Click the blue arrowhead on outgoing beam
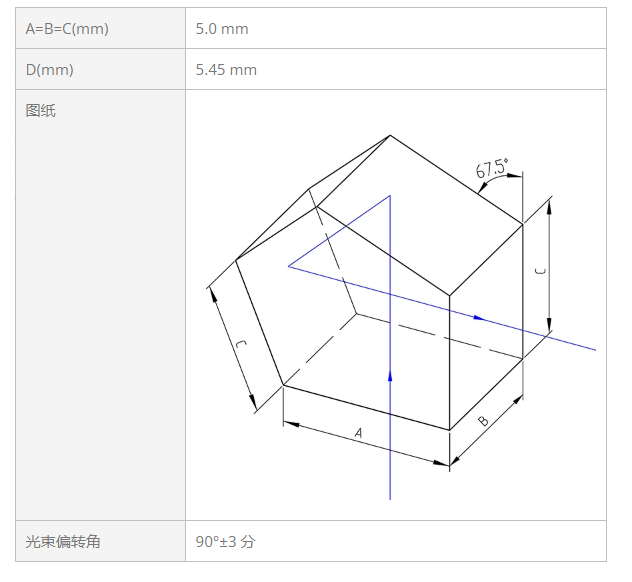632x582 pixels. [x=479, y=318]
